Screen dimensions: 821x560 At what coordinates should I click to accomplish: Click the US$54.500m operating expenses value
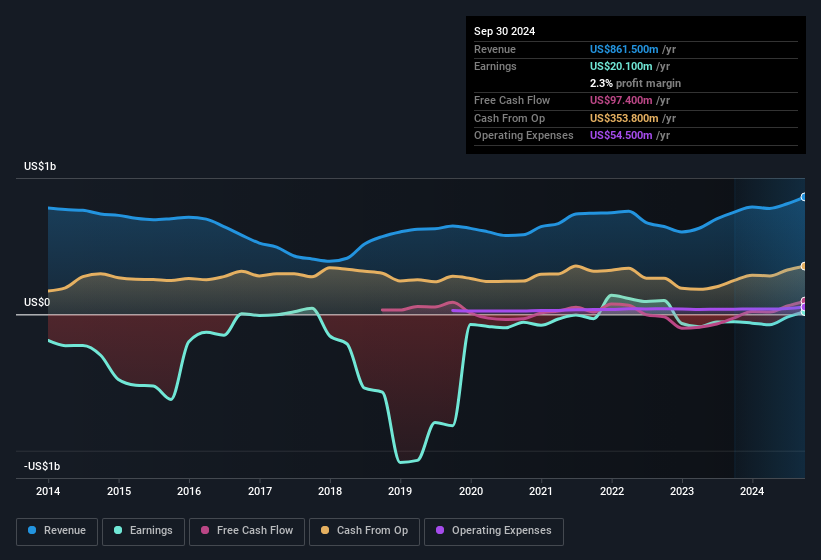point(621,136)
